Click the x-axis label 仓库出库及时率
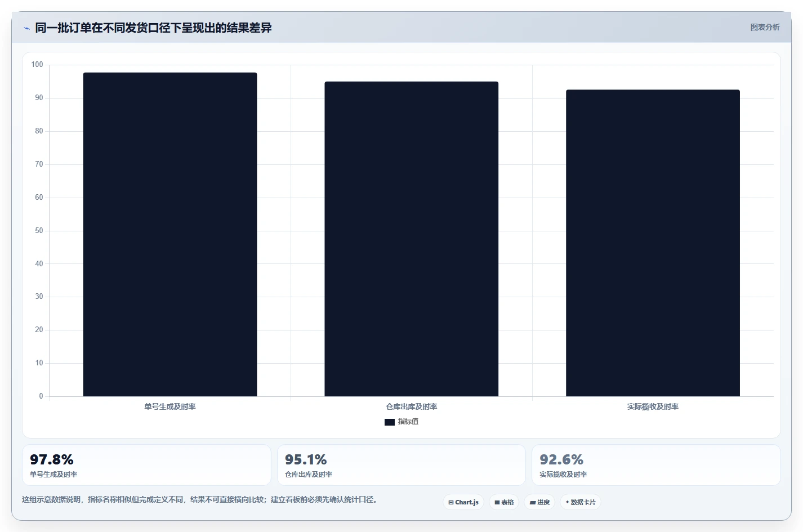The height and width of the screenshot is (532, 803). tap(412, 406)
